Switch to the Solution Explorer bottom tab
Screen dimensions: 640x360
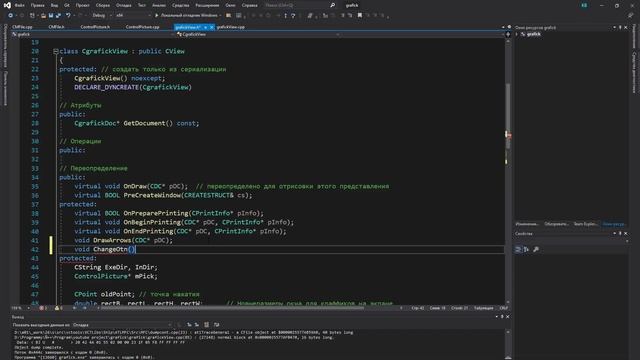[556, 224]
